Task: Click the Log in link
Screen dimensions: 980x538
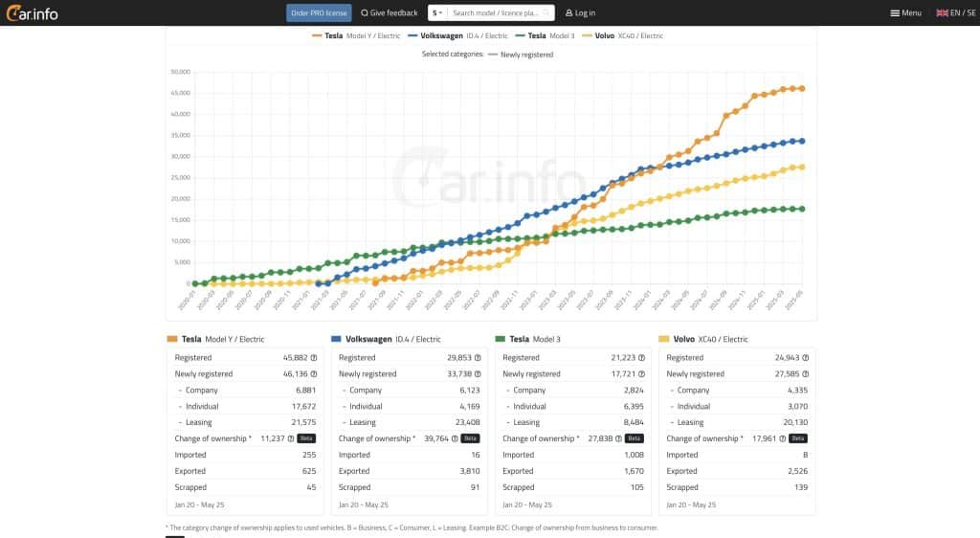Action: coord(580,13)
